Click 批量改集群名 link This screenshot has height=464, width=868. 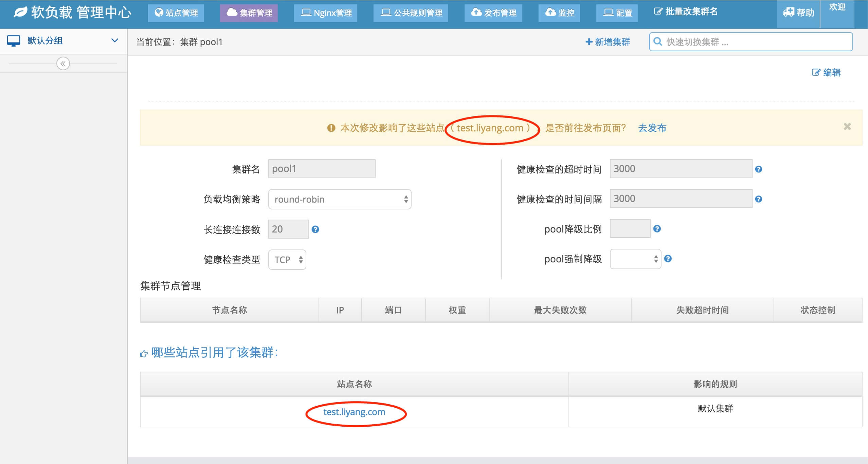pos(686,12)
